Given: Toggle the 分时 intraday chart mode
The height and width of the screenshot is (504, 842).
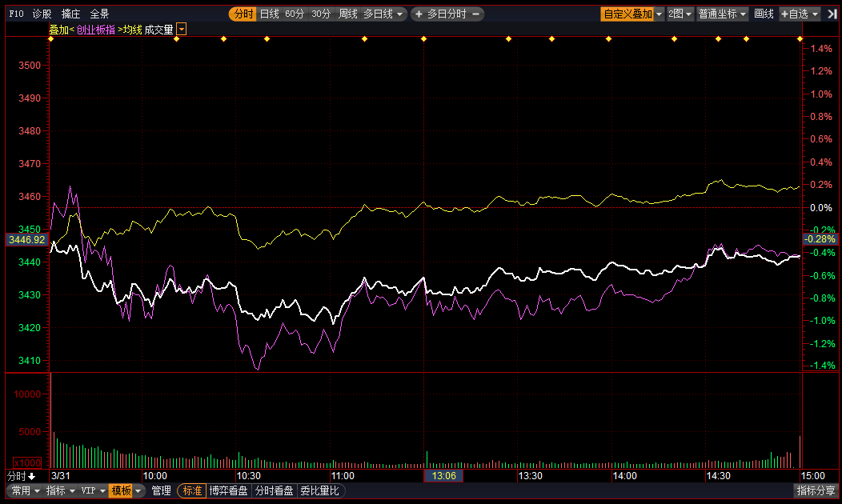Looking at the screenshot, I should point(243,14).
